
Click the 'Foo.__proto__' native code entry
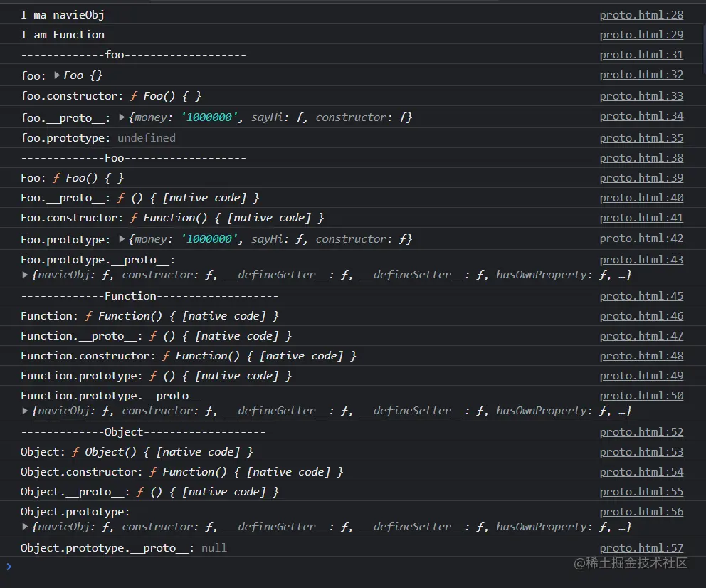[x=140, y=198]
